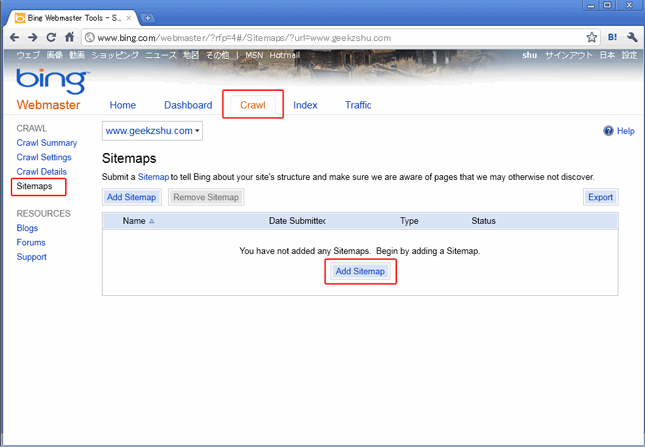Image resolution: width=645 pixels, height=447 pixels.
Task: Open Crawl Settings in sidebar
Action: click(44, 157)
